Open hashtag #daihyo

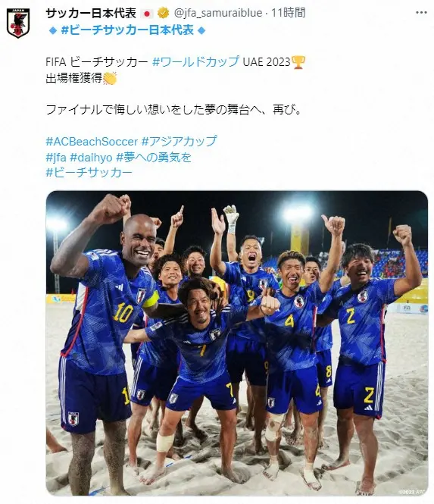click(91, 158)
